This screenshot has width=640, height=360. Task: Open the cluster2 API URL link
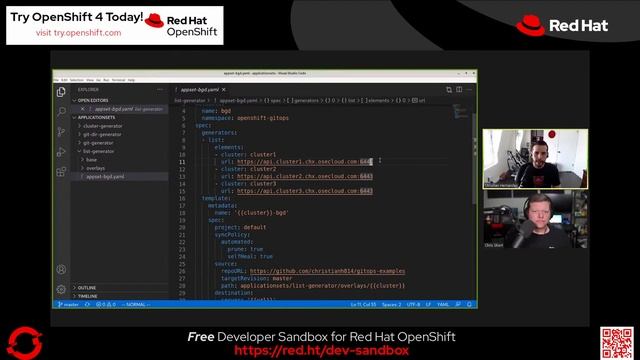pos(304,176)
